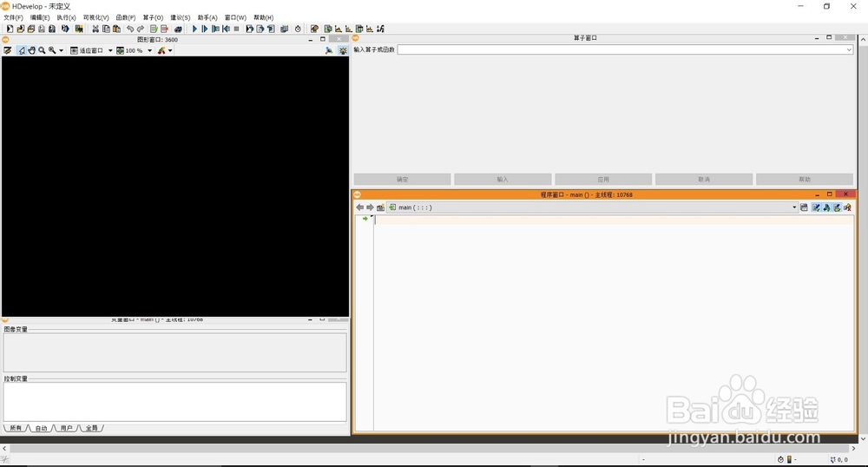Image resolution: width=868 pixels, height=467 pixels.
Task: Click the 输入 button in operator window
Action: click(503, 180)
